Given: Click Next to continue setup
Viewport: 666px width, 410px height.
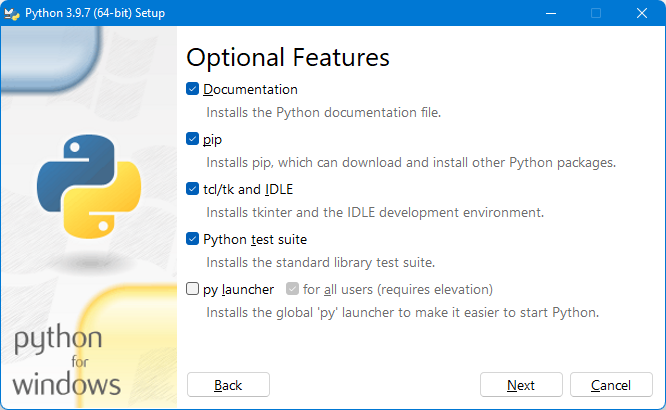Looking at the screenshot, I should pyautogui.click(x=521, y=385).
